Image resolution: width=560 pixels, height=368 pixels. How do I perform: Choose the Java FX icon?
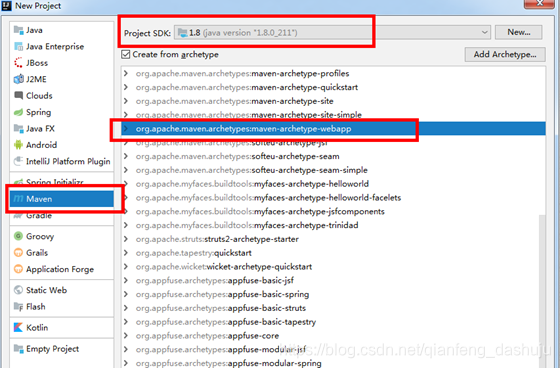pos(18,129)
